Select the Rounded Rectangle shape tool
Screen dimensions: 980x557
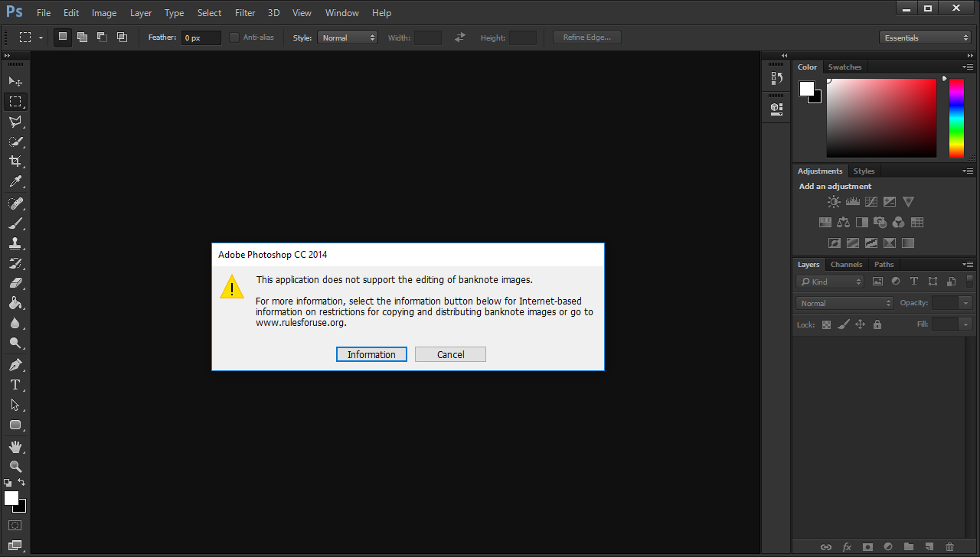(x=15, y=425)
